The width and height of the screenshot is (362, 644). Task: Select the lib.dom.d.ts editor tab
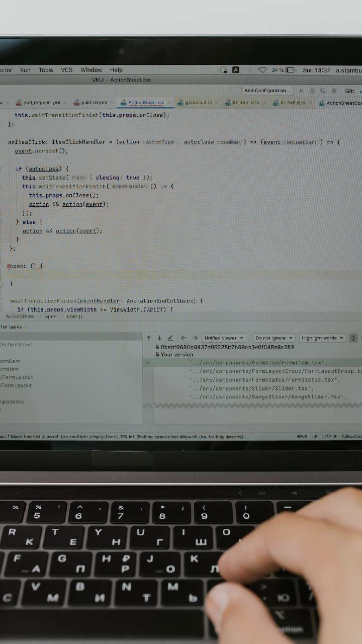click(x=245, y=103)
